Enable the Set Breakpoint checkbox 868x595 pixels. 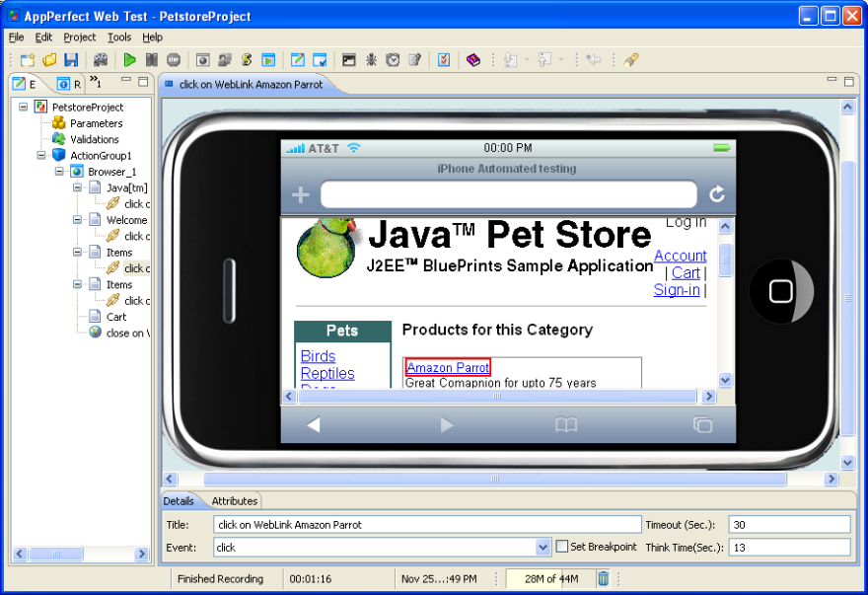[x=562, y=547]
